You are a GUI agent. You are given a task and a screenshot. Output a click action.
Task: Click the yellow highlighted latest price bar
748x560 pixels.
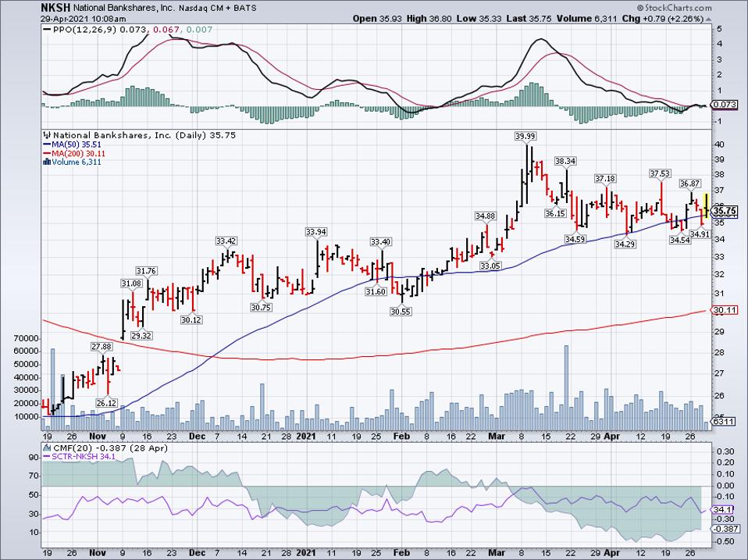click(x=707, y=206)
